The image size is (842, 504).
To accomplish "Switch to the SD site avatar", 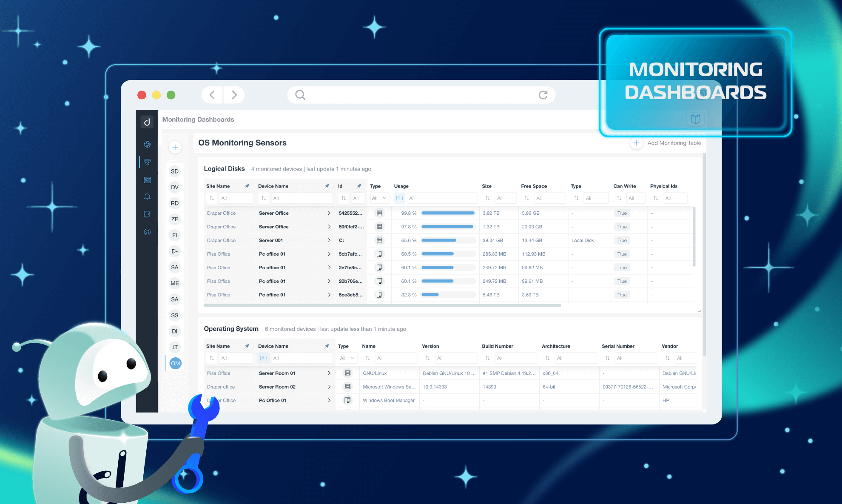I will pyautogui.click(x=175, y=171).
